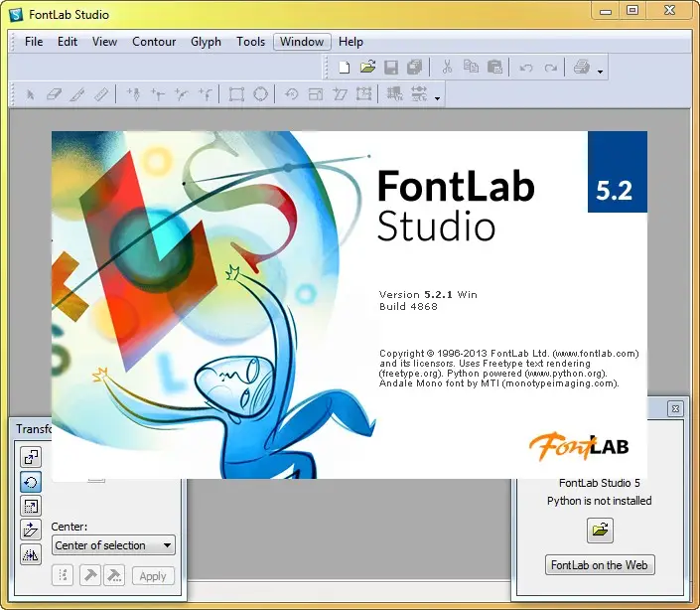
Task: Open a font file using toolbar folder icon
Action: pyautogui.click(x=367, y=68)
